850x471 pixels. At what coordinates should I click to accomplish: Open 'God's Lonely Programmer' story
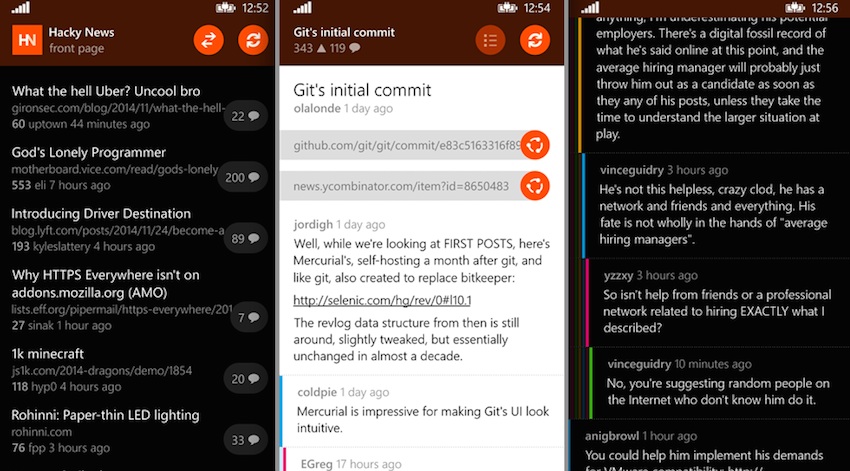tap(89, 152)
